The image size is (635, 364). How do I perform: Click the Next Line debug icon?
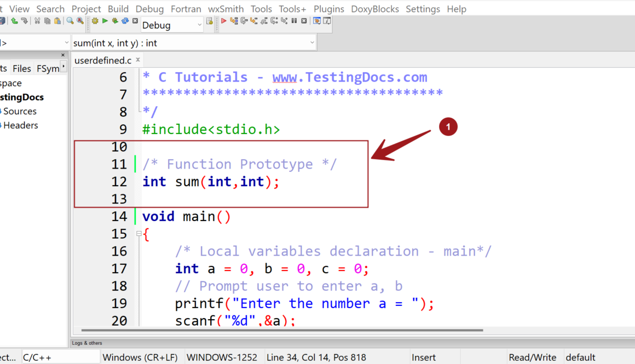point(244,22)
